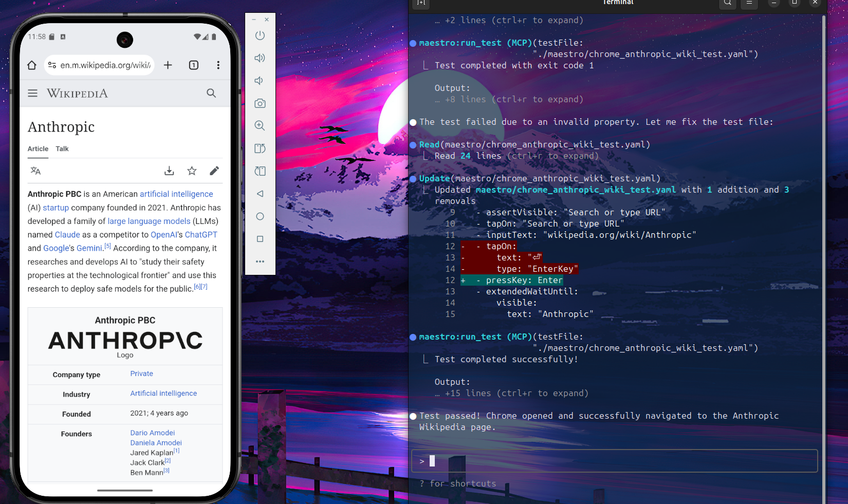Minimize the emulator toolbar window

(254, 20)
